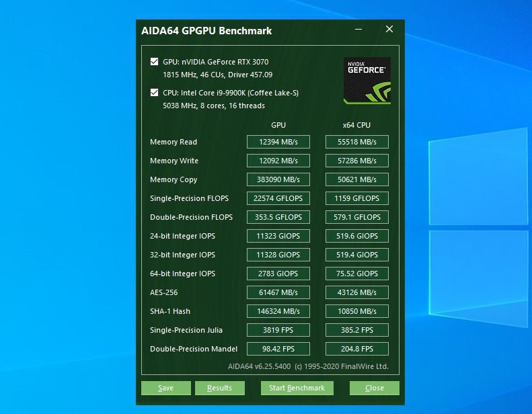Click the GPU AES-256 result 61467 MB/s
532x414 pixels.
click(x=278, y=292)
